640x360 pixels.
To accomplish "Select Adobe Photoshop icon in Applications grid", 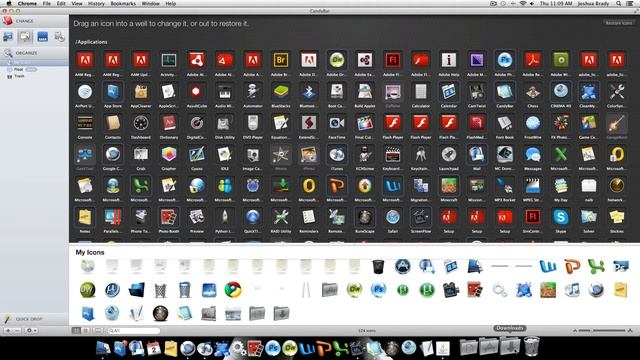I will [x=504, y=60].
